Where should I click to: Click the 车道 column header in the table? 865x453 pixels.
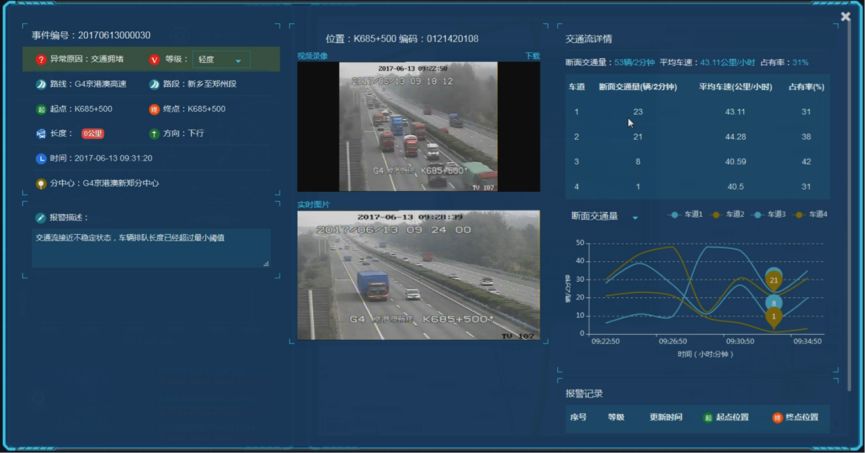(x=576, y=87)
